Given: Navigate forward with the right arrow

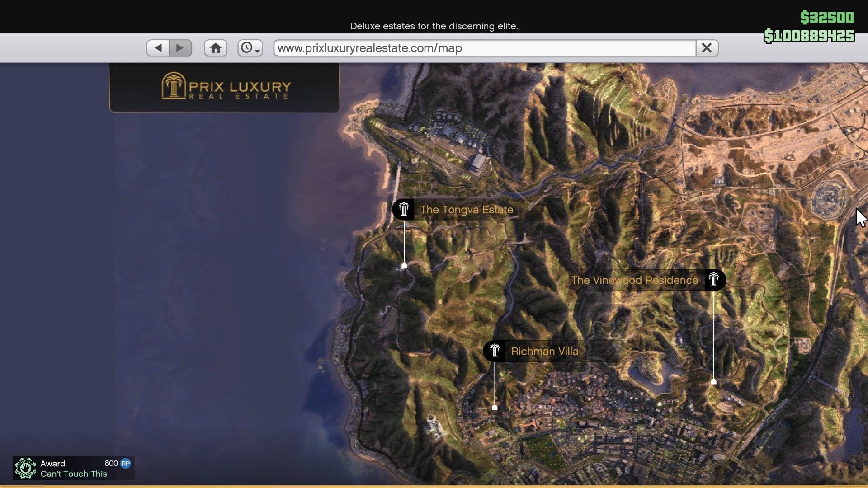Looking at the screenshot, I should pyautogui.click(x=181, y=47).
